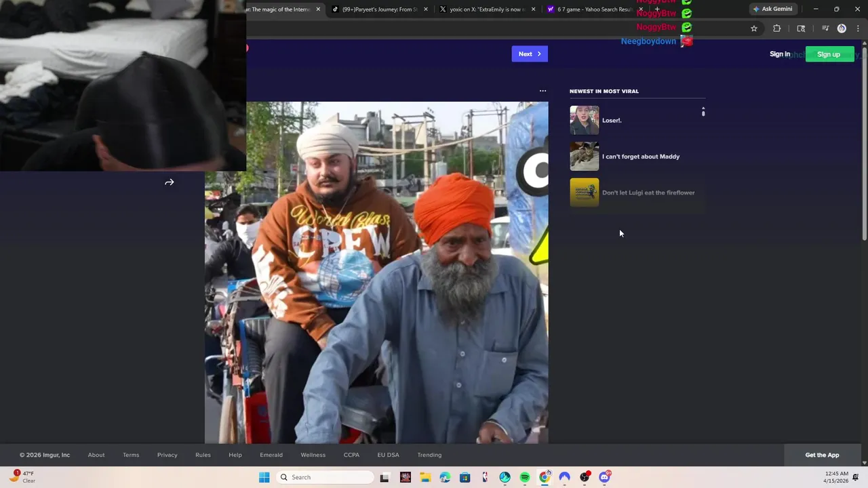Open OBS Studio from the taskbar
This screenshot has height=488, width=868.
585,477
